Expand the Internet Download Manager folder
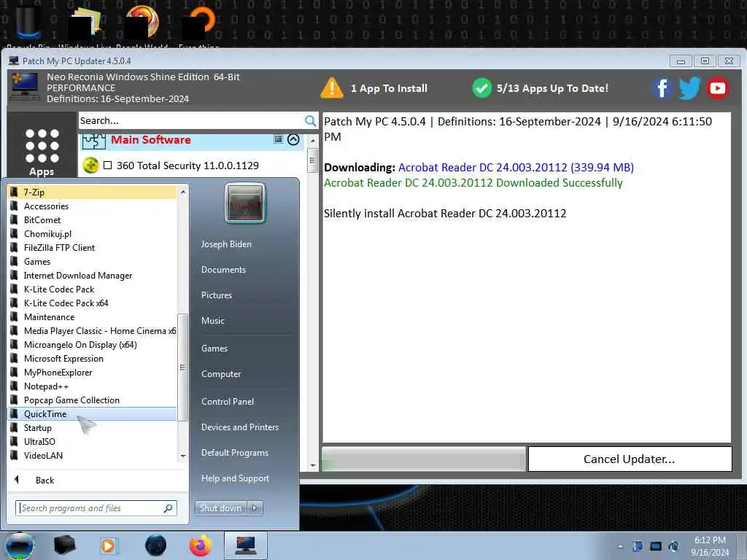The height and width of the screenshot is (560, 747). point(92,275)
